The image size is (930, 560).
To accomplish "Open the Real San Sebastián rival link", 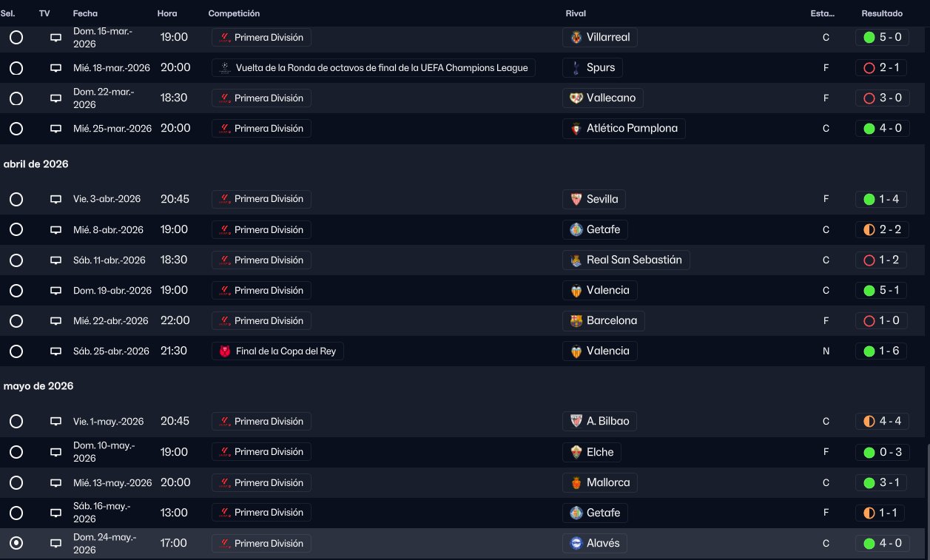I will 626,260.
